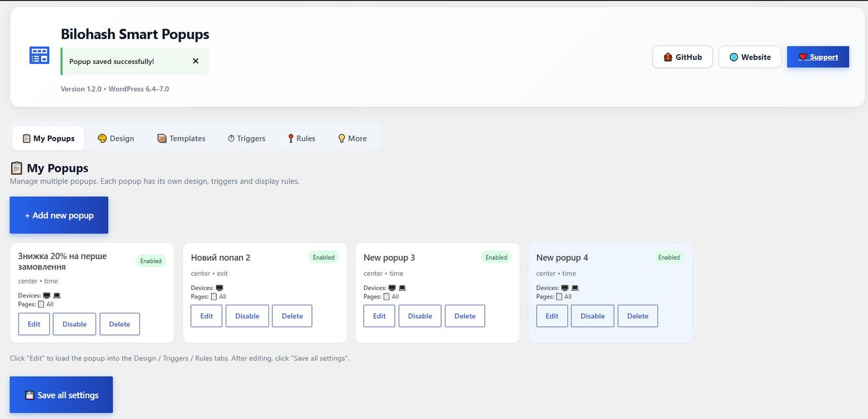Delete the 'Знижка 20%' popup

click(119, 324)
